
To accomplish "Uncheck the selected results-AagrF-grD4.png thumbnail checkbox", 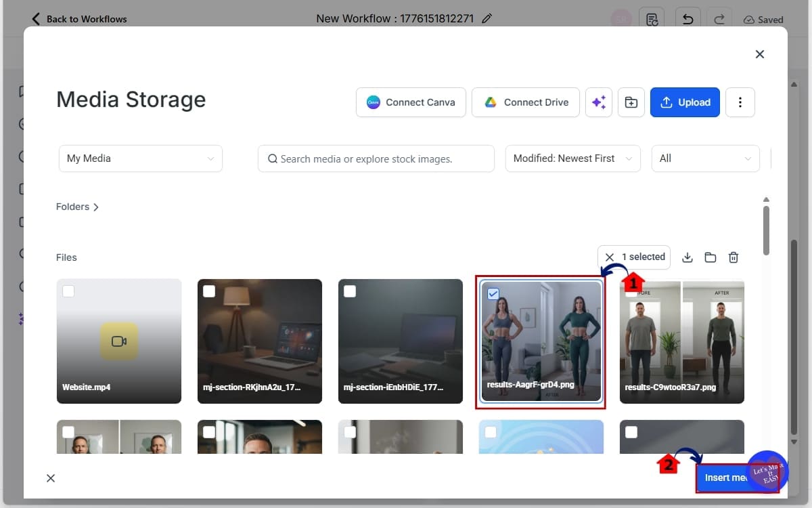I will coord(493,293).
